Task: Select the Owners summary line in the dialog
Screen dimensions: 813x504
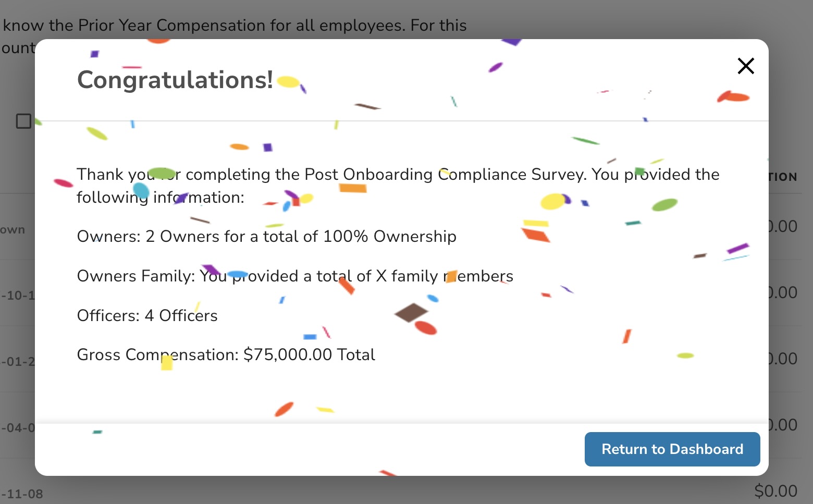Action: click(266, 237)
